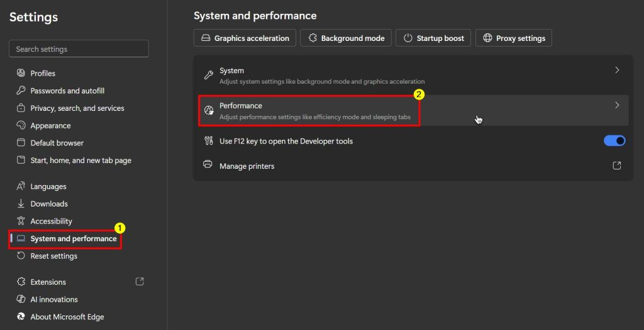Screen dimensions: 644x330
Task: Click the external link icon beside Extensions
Action: [140, 282]
